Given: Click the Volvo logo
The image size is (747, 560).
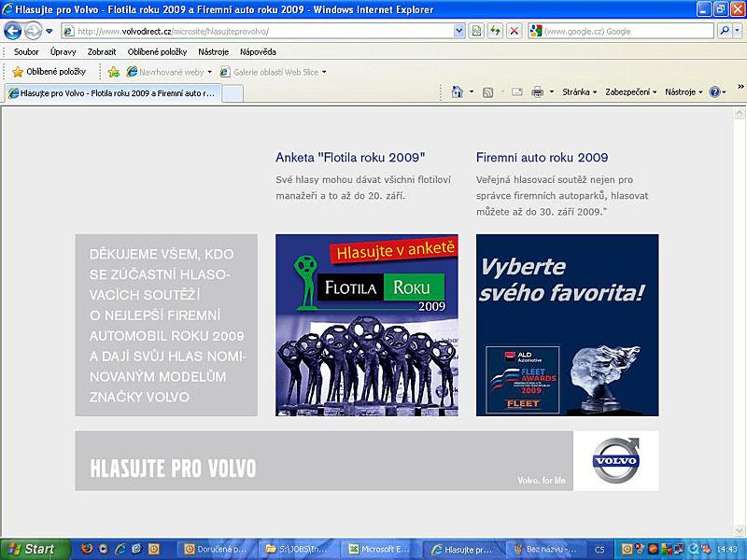Looking at the screenshot, I should (616, 461).
